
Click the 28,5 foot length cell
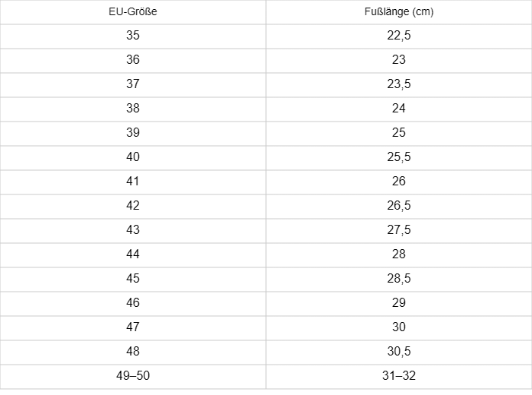pyautogui.click(x=399, y=279)
